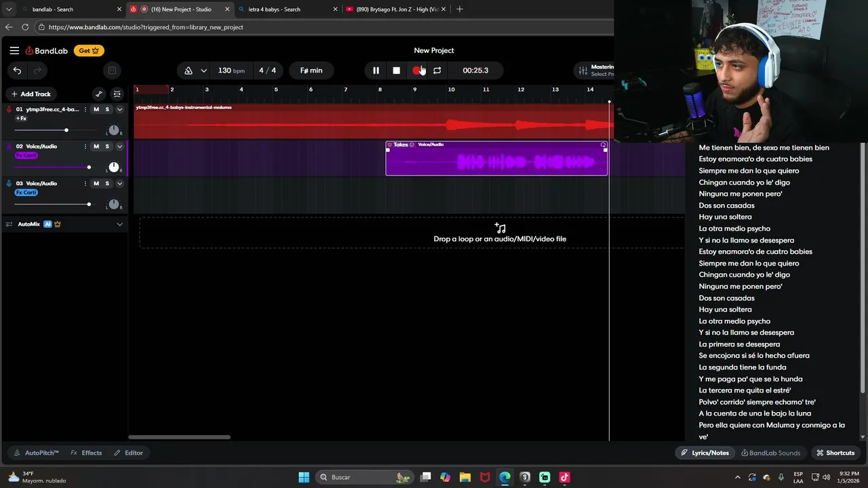Viewport: 868px width, 488px height.
Task: Expand track 01 options chevron
Action: click(119, 109)
